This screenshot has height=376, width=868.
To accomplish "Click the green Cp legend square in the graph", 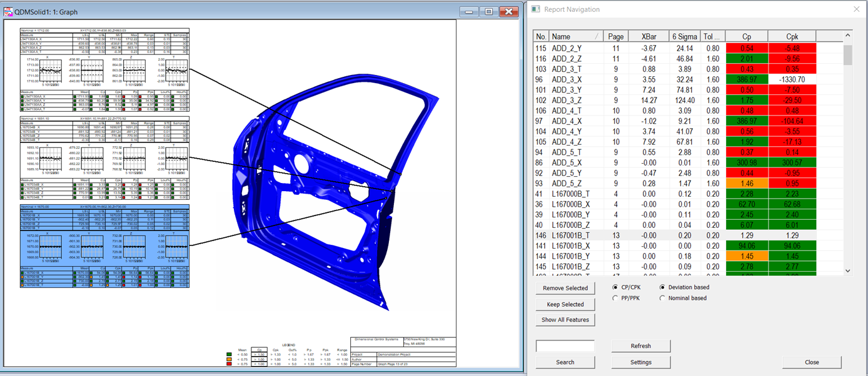I will pyautogui.click(x=230, y=355).
